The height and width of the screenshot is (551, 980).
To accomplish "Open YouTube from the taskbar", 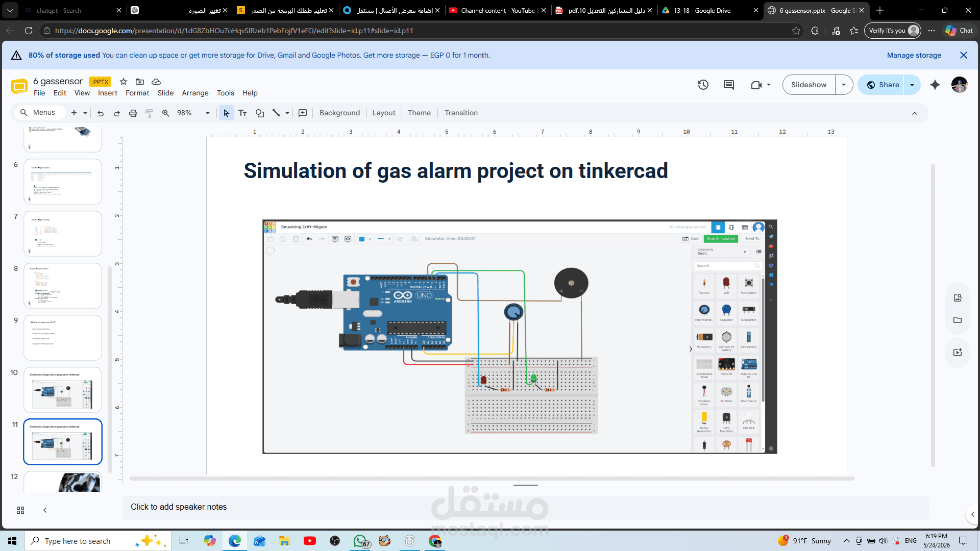I will pyautogui.click(x=310, y=541).
